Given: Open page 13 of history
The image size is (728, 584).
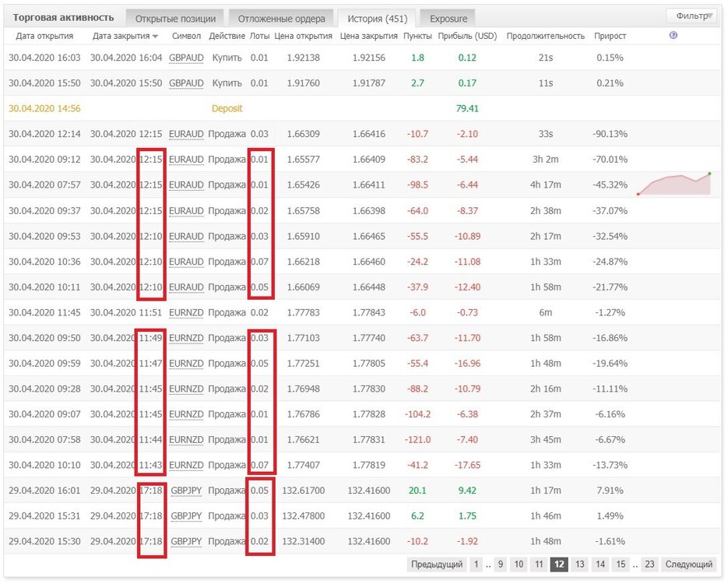Looking at the screenshot, I should (x=579, y=564).
